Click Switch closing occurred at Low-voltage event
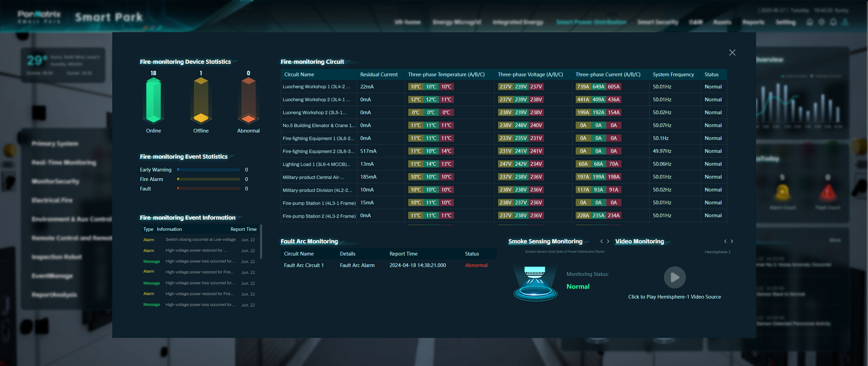The image size is (868, 366). [200, 240]
